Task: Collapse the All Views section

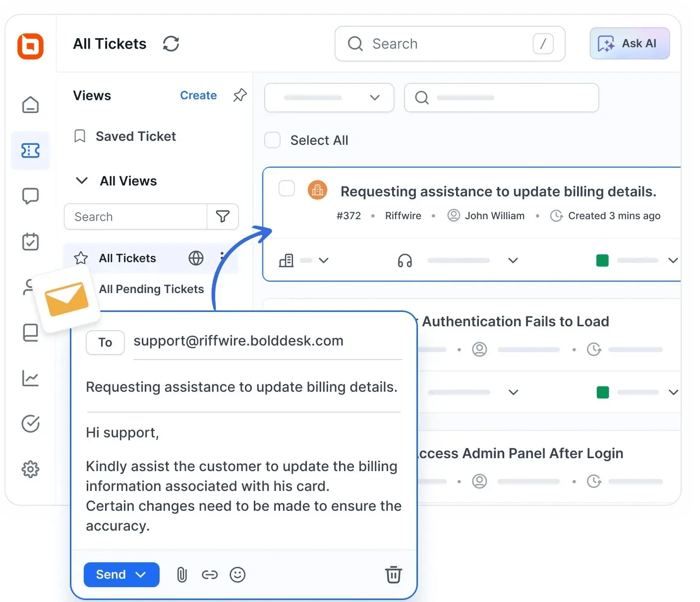Action: (x=82, y=181)
